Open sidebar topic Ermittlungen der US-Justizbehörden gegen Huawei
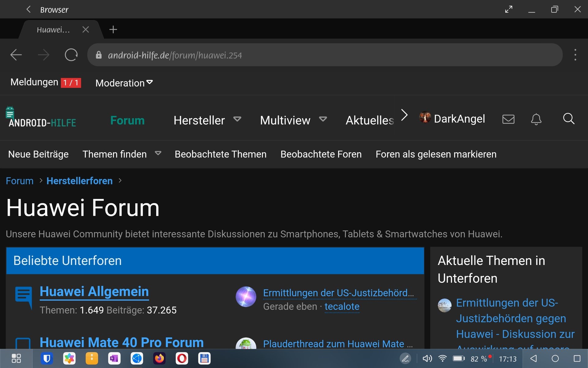This screenshot has height=368, width=588. pos(515,324)
